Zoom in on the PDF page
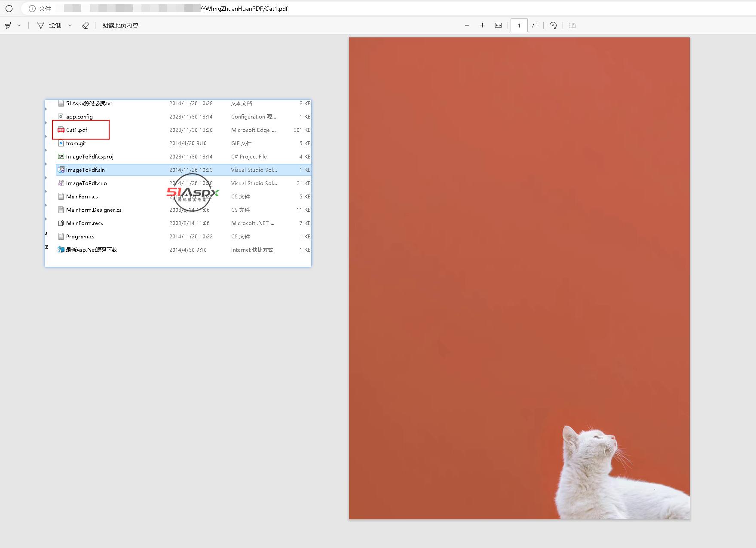The height and width of the screenshot is (548, 756). coord(482,25)
